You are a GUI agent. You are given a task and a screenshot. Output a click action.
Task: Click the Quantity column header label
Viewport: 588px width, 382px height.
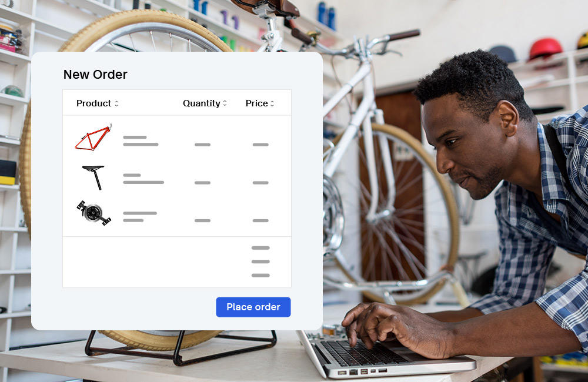tap(201, 103)
